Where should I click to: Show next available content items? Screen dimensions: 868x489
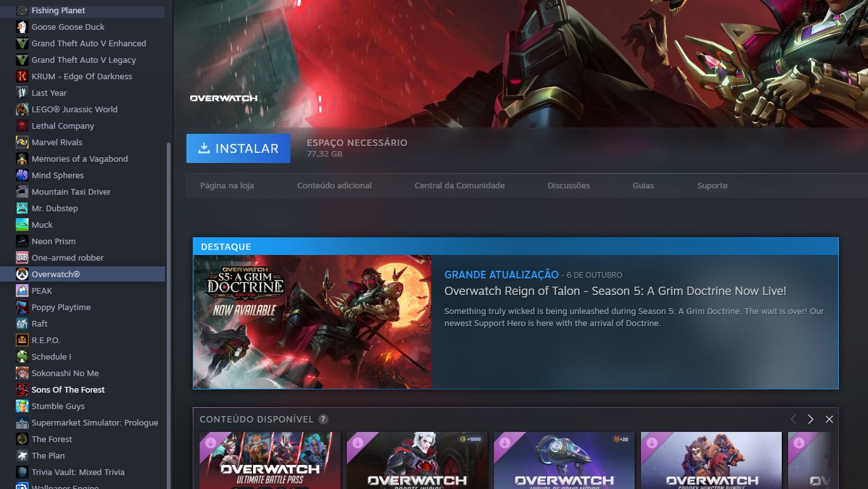[810, 419]
